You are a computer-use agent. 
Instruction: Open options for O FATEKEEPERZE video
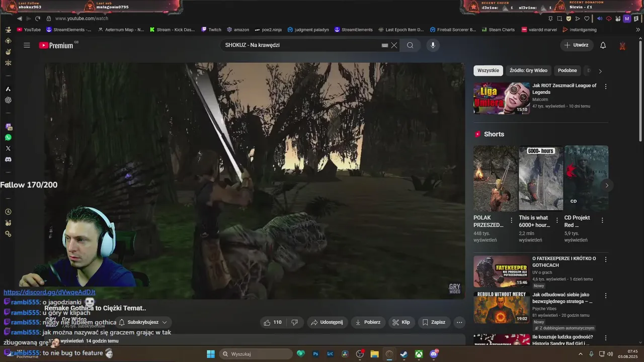[606, 259]
